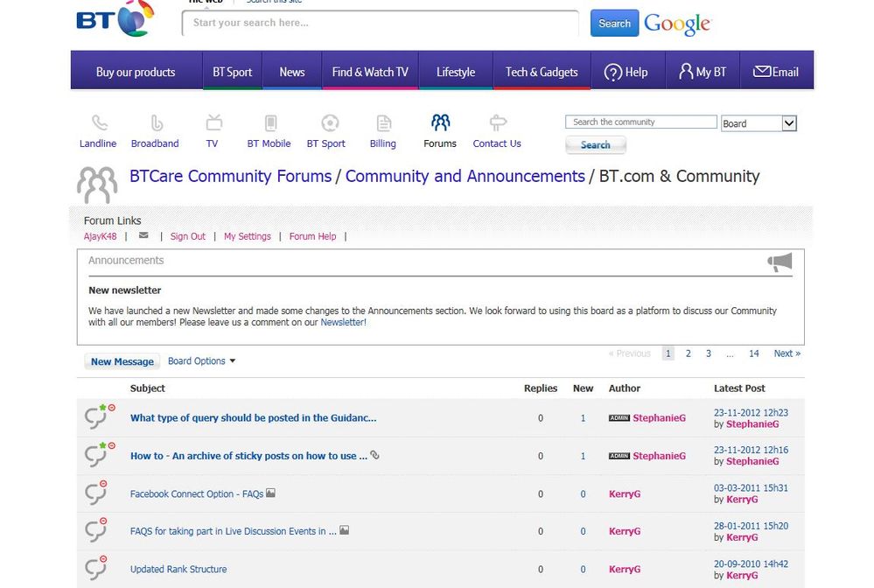This screenshot has height=588, width=874.
Task: Select the BT Mobile phone icon
Action: click(x=270, y=122)
